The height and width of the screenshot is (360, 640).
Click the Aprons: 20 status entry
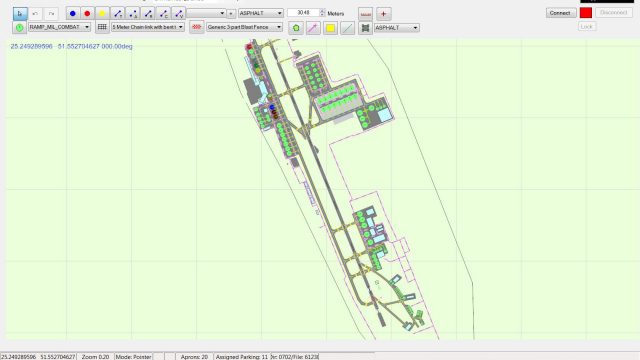[x=194, y=357]
